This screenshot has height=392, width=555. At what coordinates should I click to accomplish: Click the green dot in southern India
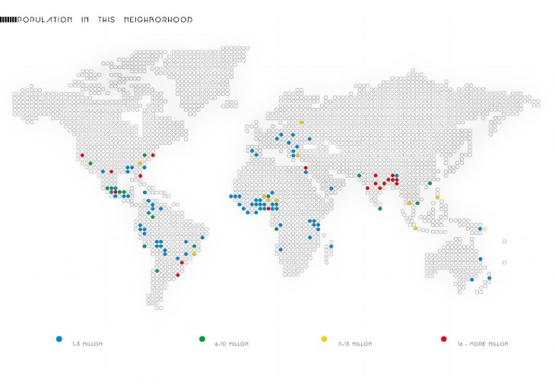(379, 207)
